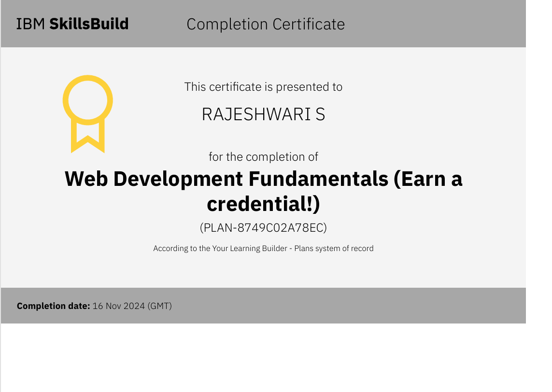Click the ribbon tails below the medal
This screenshot has width=552, height=392.
pos(88,137)
